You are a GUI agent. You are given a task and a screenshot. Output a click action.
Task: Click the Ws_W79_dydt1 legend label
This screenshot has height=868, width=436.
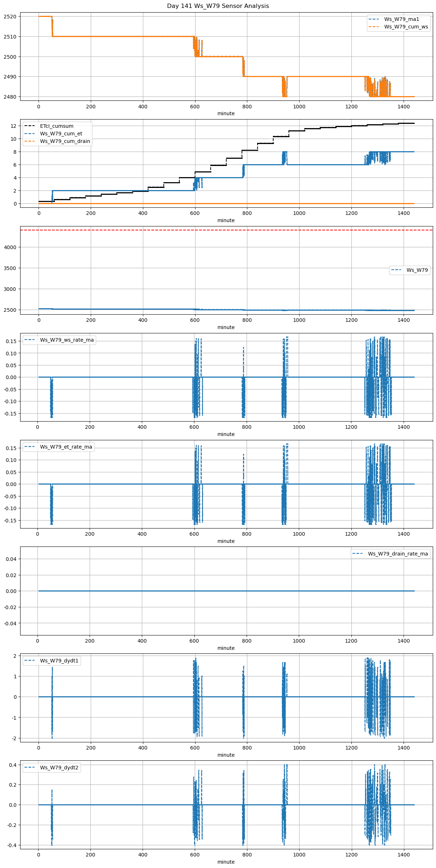[x=59, y=661]
